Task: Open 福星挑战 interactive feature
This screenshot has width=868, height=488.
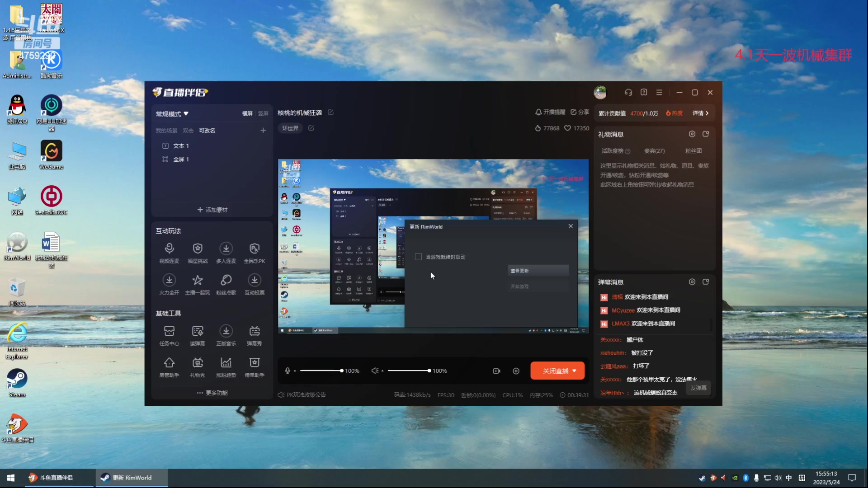Action: (198, 253)
